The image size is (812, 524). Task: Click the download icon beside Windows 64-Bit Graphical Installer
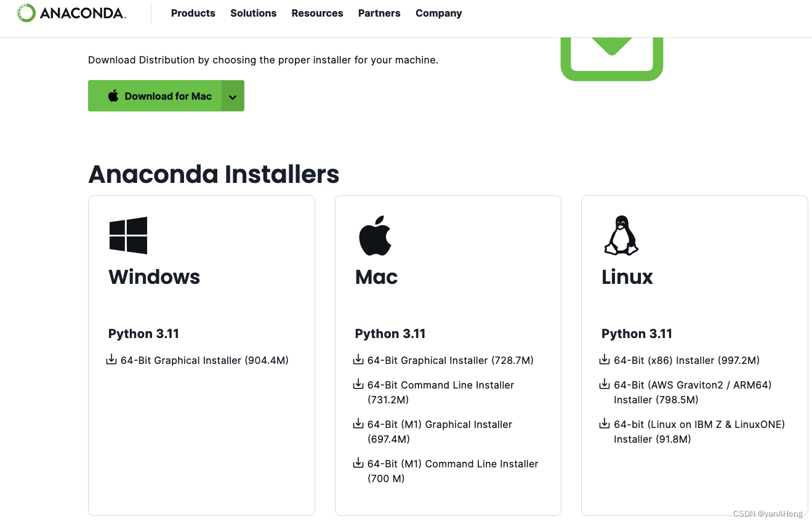click(x=111, y=360)
